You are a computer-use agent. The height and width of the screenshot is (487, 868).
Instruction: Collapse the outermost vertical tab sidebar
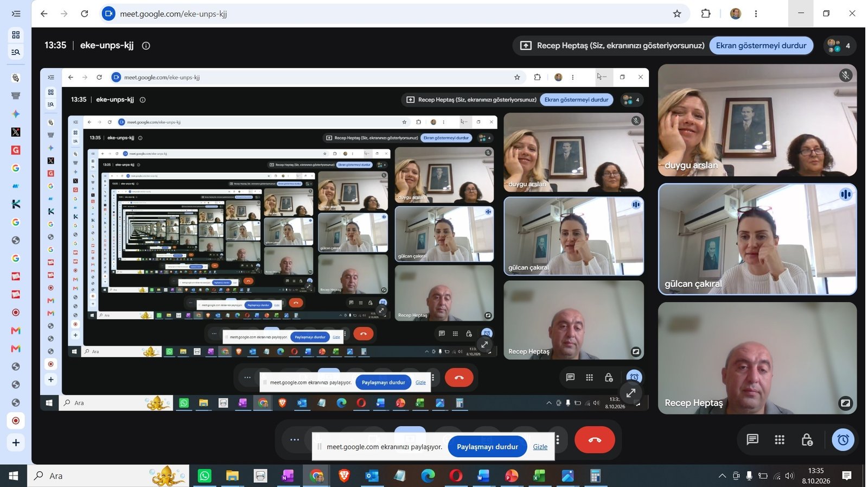pos(16,14)
